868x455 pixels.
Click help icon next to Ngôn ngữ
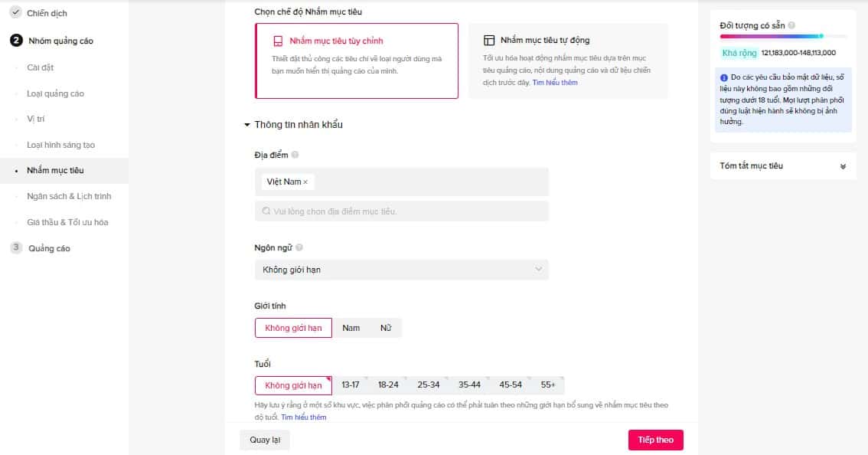click(299, 247)
